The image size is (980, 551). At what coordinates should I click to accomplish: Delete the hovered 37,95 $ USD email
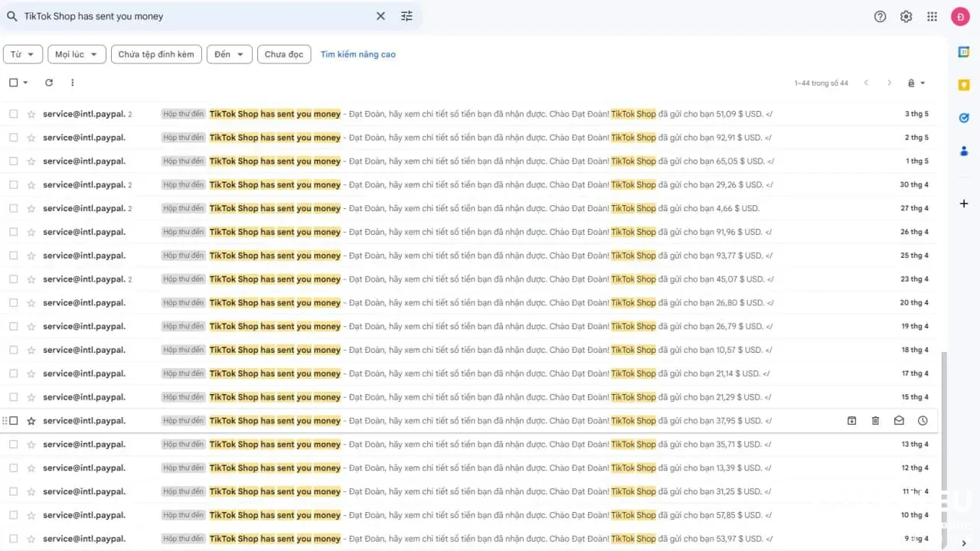875,421
